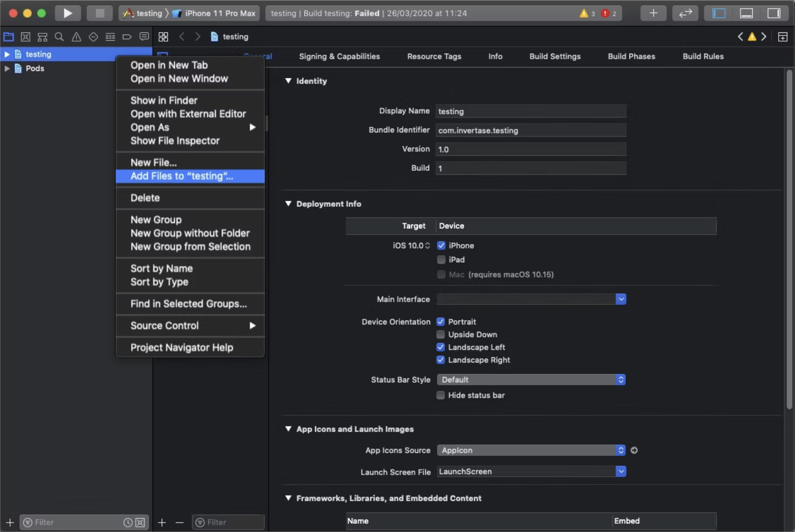Image resolution: width=795 pixels, height=532 pixels.
Task: Open the Status Bar Style dropdown
Action: 531,379
